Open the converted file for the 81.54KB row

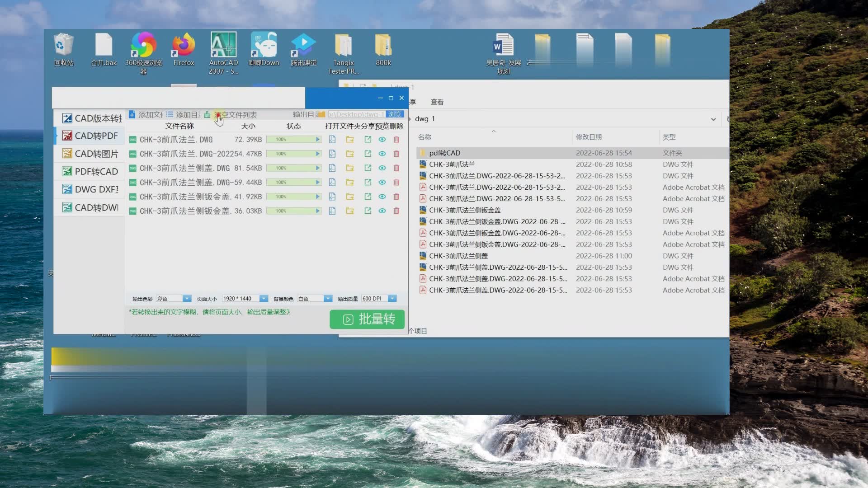tap(332, 168)
